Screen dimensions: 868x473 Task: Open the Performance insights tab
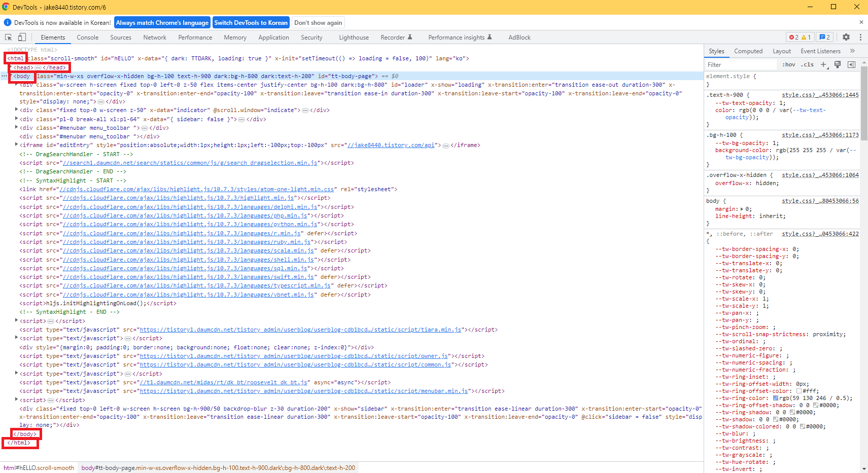coord(460,38)
